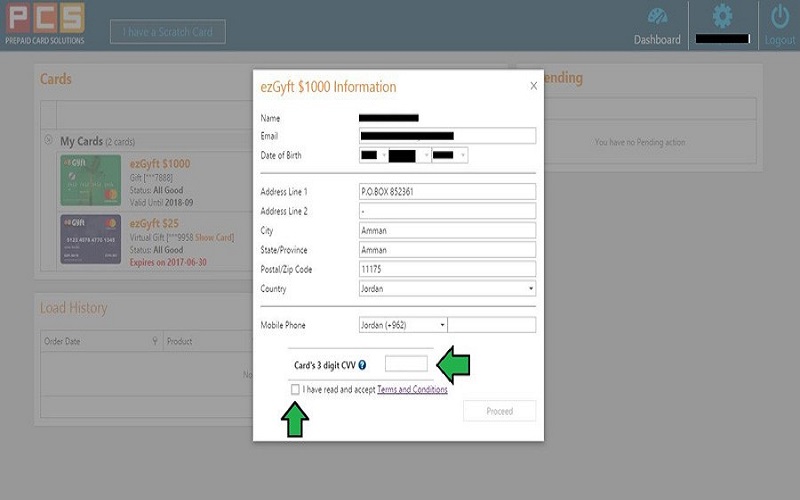This screenshot has width=800, height=500.
Task: Open the Terms and Conditions link
Action: point(412,389)
